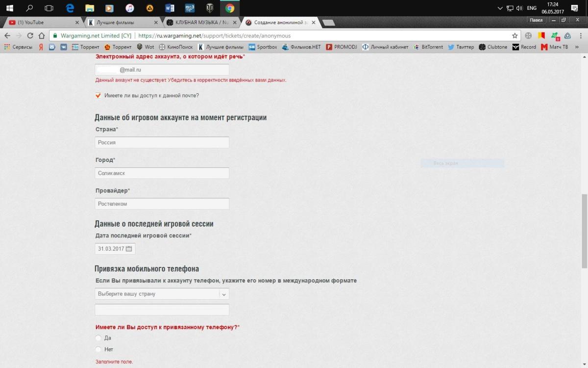Launch iTunes from the taskbar
This screenshot has width=588, height=368.
(129, 8)
